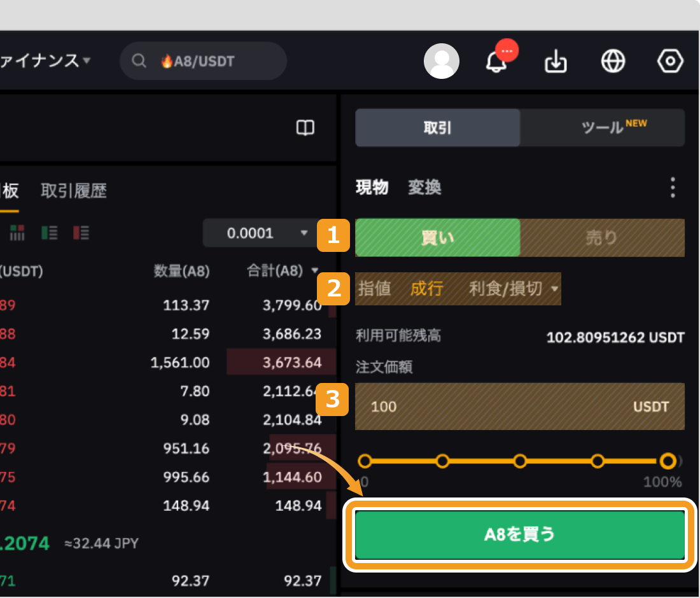Screen dimensions: 700x598
Task: Open the 0.0001 price precision dropdown
Action: (x=267, y=232)
